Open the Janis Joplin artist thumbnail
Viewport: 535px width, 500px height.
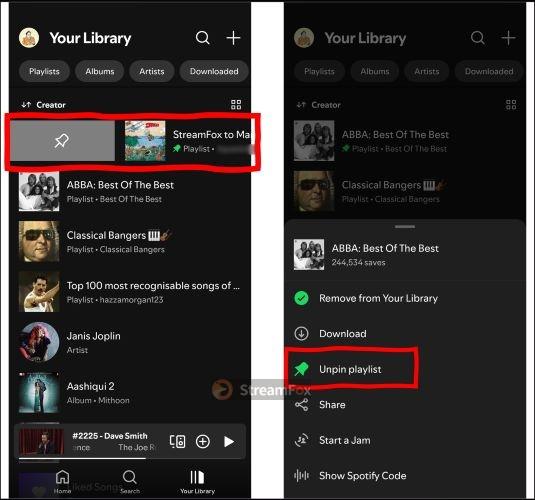click(39, 342)
